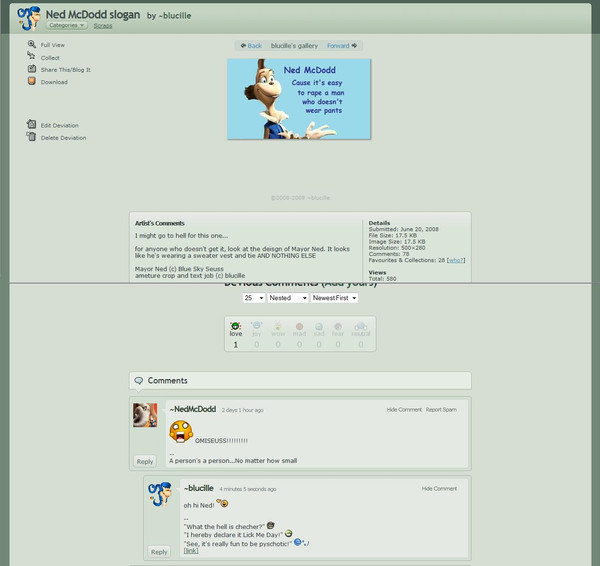The height and width of the screenshot is (566, 600).
Task: Click Hide Comment on NedMcDodd's comment
Action: pyautogui.click(x=404, y=409)
